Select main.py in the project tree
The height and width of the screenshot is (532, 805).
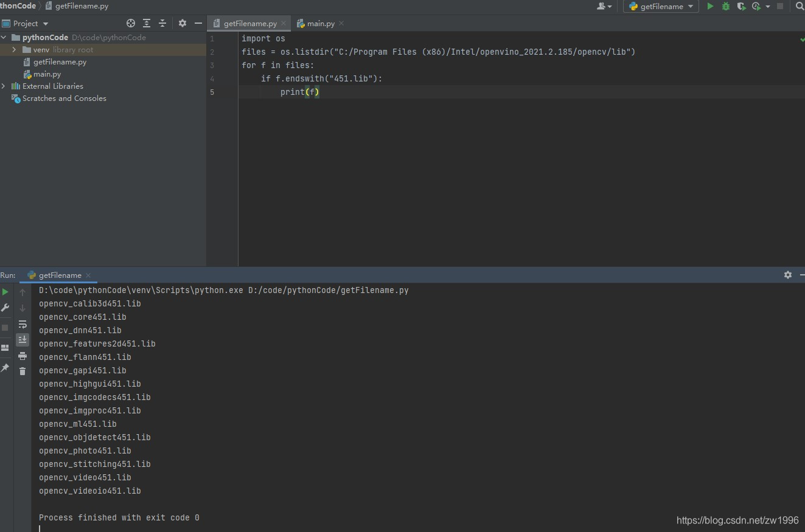click(47, 74)
